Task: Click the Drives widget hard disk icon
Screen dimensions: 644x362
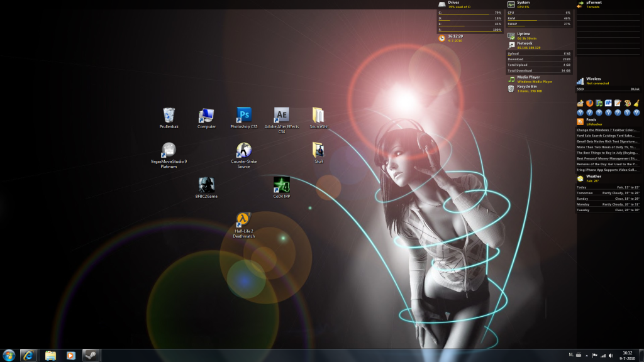Action: (442, 4)
